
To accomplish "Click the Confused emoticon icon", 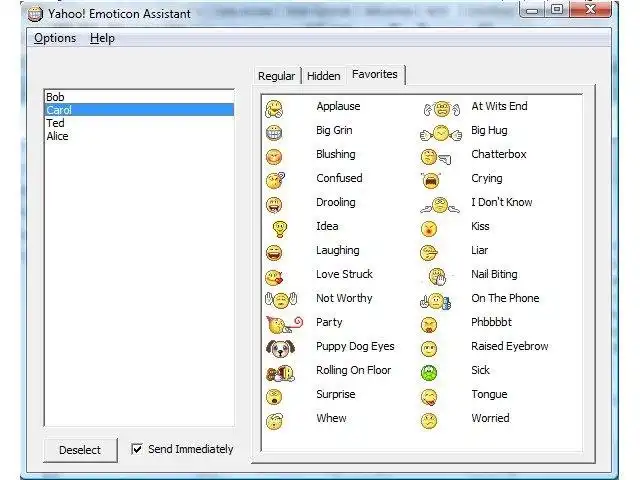I will (x=275, y=180).
